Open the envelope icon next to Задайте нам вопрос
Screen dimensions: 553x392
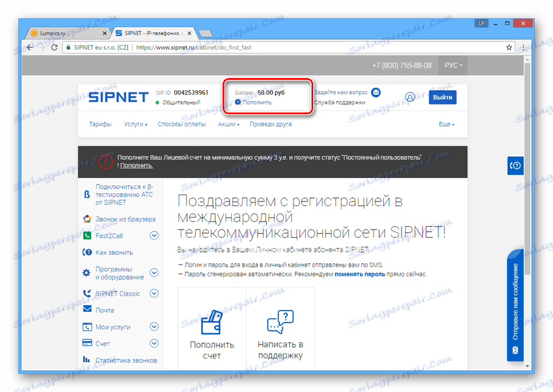[x=376, y=92]
